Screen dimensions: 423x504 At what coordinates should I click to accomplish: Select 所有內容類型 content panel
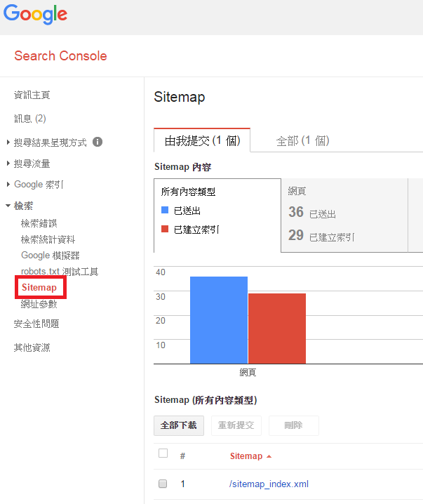217,215
